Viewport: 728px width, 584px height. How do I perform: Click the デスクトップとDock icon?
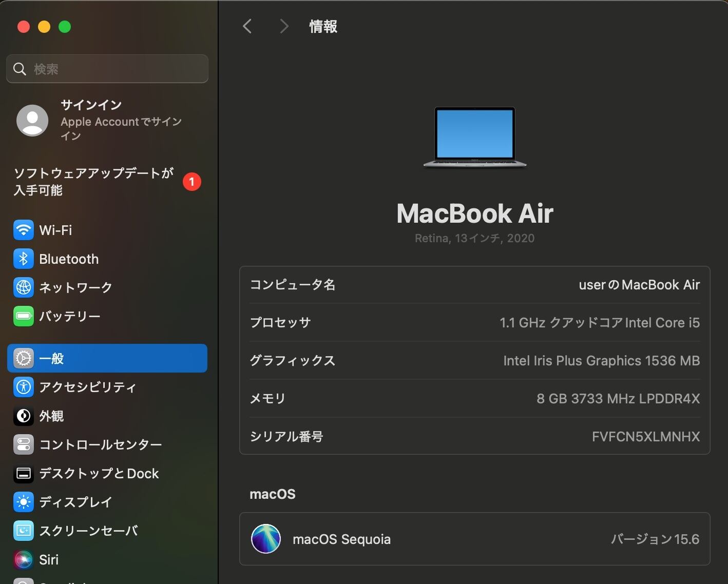(x=23, y=473)
